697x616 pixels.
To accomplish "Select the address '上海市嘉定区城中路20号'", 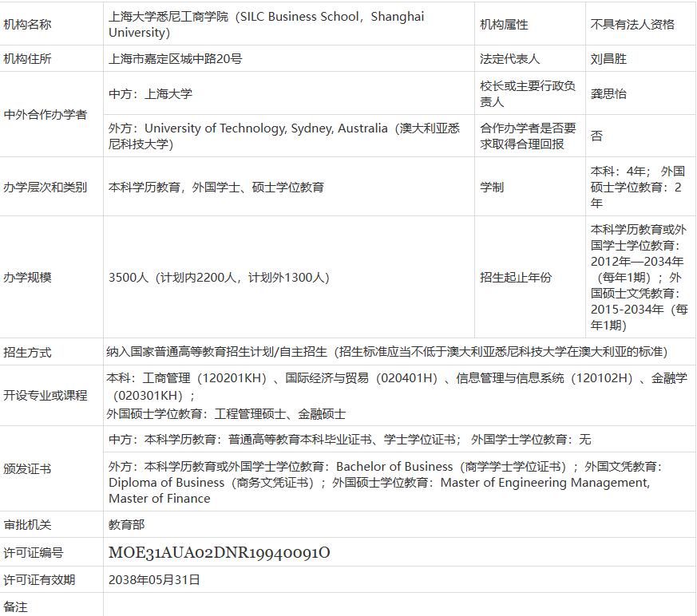I will pyautogui.click(x=175, y=58).
